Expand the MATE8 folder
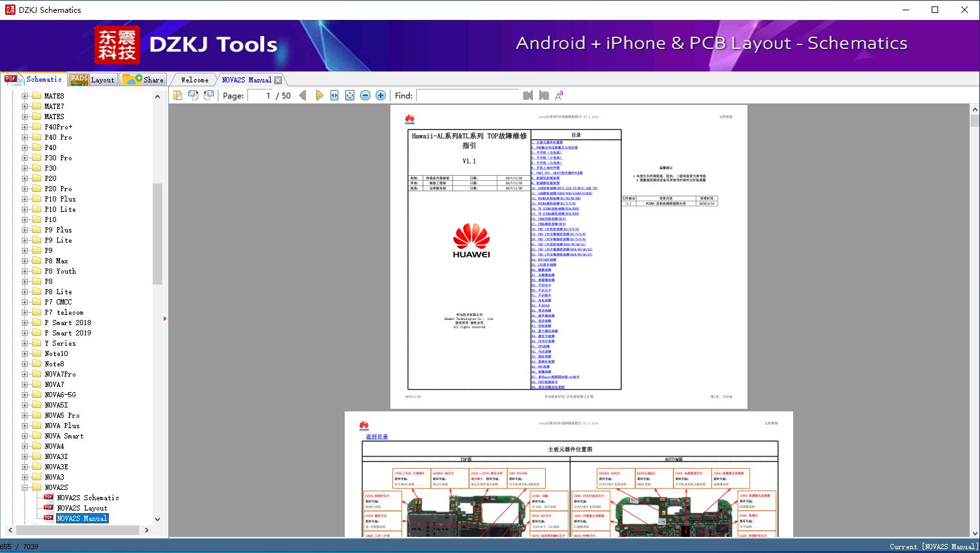The width and height of the screenshot is (980, 553). point(25,96)
